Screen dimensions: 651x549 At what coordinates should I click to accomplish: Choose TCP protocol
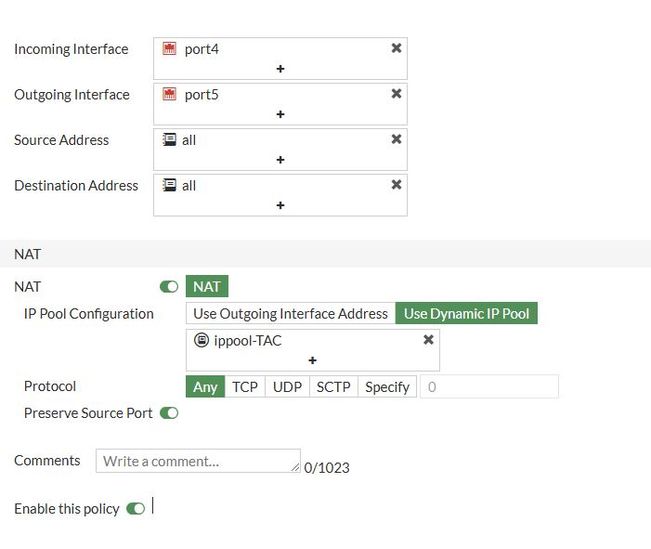click(x=245, y=387)
